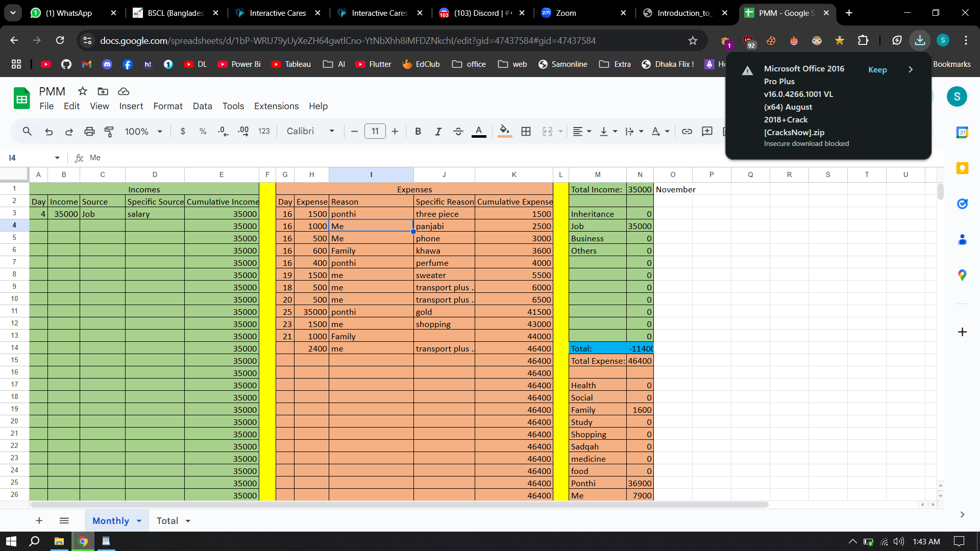Viewport: 980px width, 551px height.
Task: Open search the menus magnifier icon
Action: 27,132
